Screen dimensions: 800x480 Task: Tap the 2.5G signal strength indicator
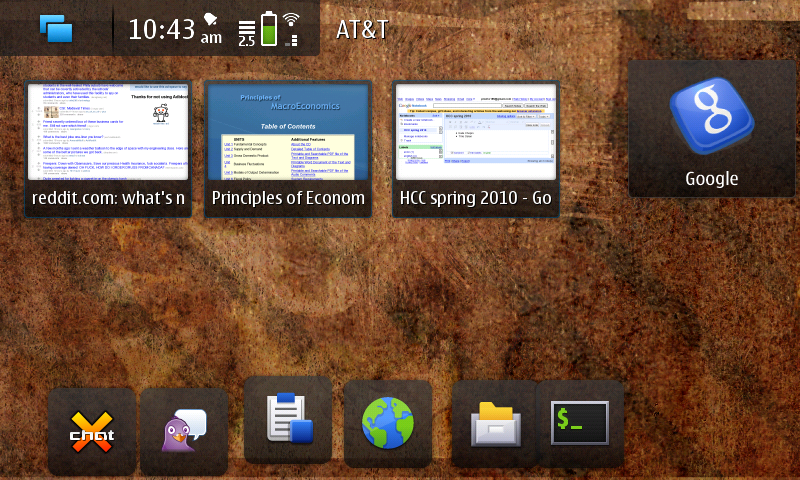tap(246, 30)
